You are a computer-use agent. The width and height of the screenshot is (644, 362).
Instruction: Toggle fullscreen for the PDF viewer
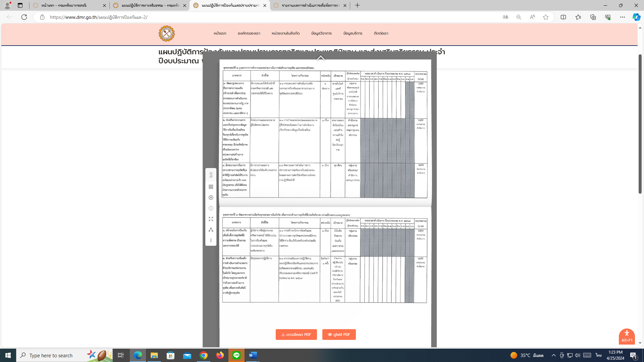pos(211,219)
